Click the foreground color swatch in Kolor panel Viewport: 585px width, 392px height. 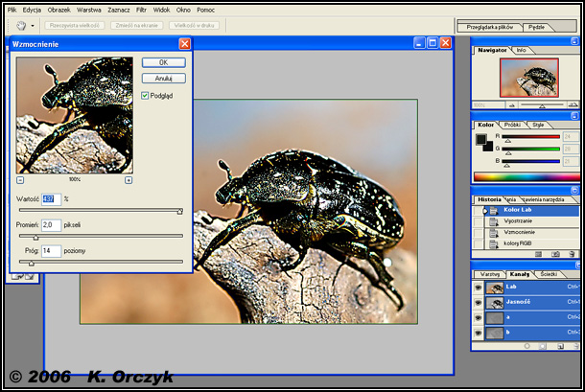tap(481, 139)
